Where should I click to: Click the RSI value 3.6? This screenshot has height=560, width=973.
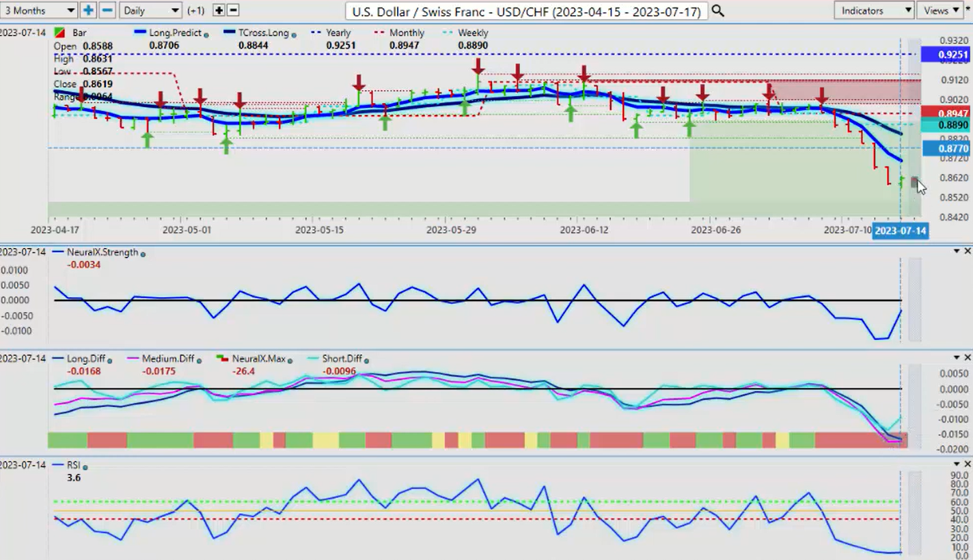(74, 477)
